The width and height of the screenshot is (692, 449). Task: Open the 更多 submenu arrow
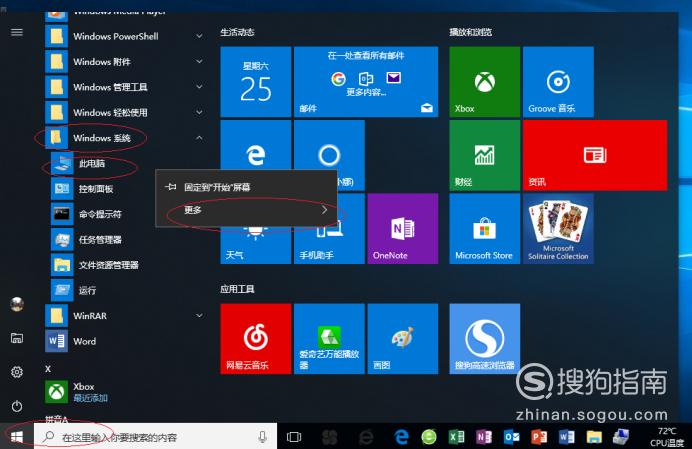(324, 210)
